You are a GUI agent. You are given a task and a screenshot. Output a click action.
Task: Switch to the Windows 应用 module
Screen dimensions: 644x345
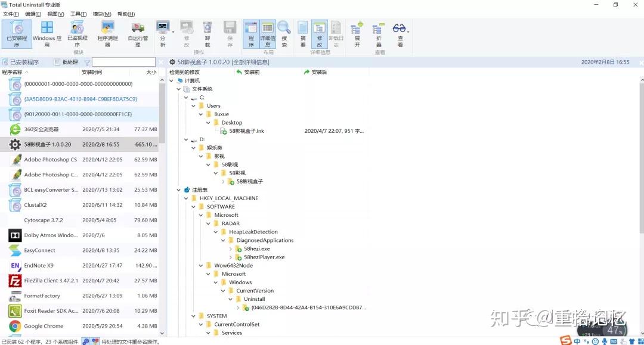[x=47, y=35]
